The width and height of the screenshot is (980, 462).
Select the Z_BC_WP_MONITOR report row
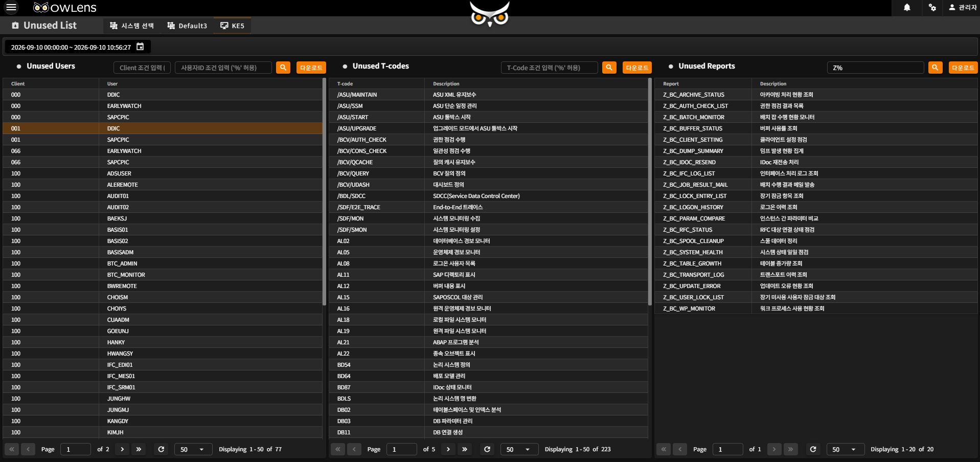click(816, 309)
